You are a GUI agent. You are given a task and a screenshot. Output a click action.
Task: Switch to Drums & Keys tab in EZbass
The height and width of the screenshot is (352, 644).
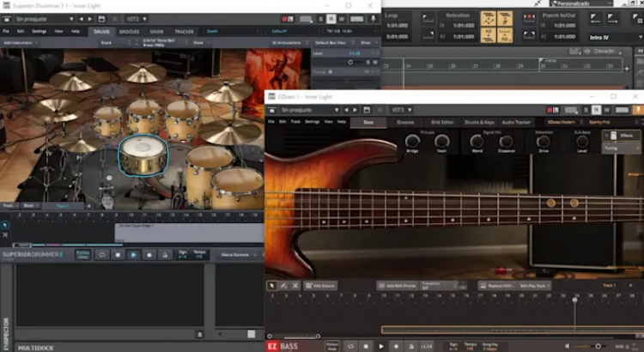[x=479, y=123]
